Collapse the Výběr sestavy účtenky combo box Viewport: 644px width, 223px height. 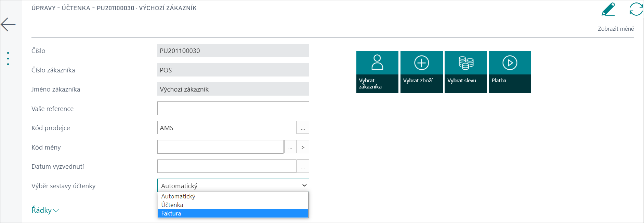[233, 185]
